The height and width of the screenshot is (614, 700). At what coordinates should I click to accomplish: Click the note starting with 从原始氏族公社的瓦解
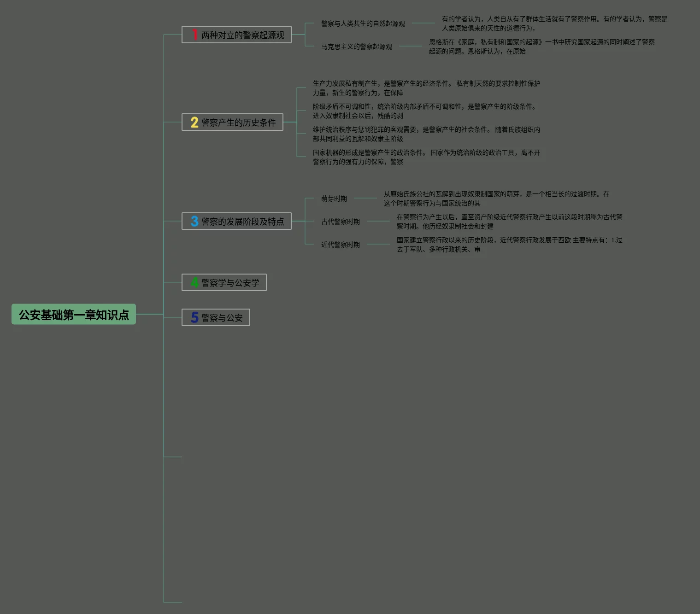click(x=496, y=199)
